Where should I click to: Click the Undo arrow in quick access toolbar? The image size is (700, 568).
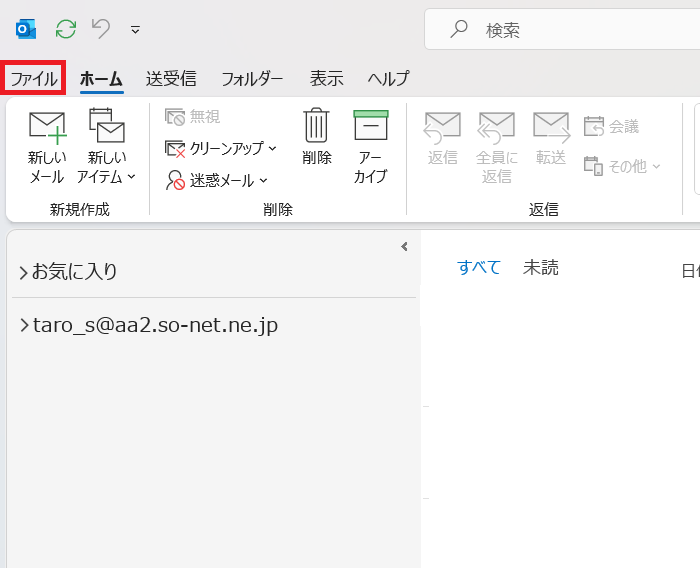coord(101,29)
